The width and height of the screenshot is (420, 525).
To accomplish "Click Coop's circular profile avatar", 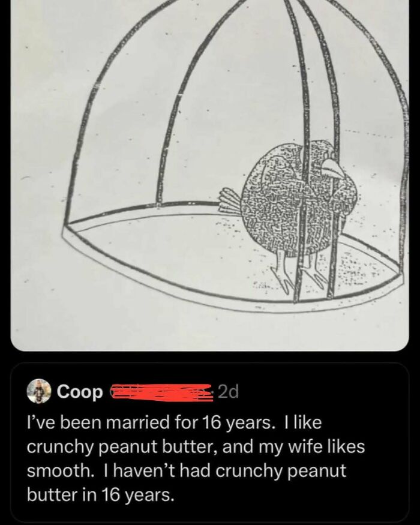I will (x=38, y=391).
